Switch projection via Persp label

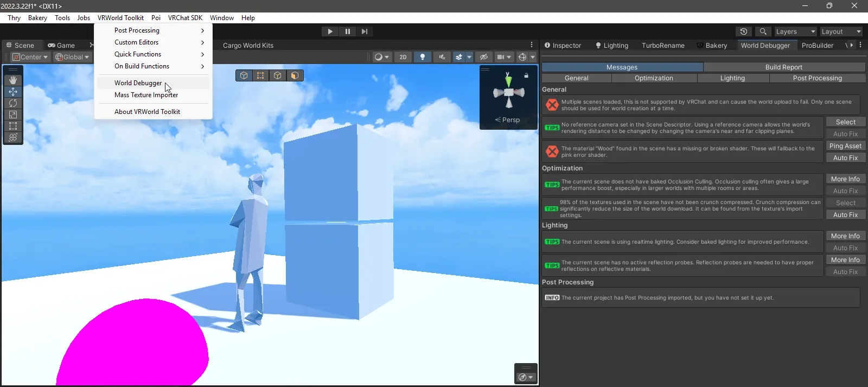tap(508, 120)
